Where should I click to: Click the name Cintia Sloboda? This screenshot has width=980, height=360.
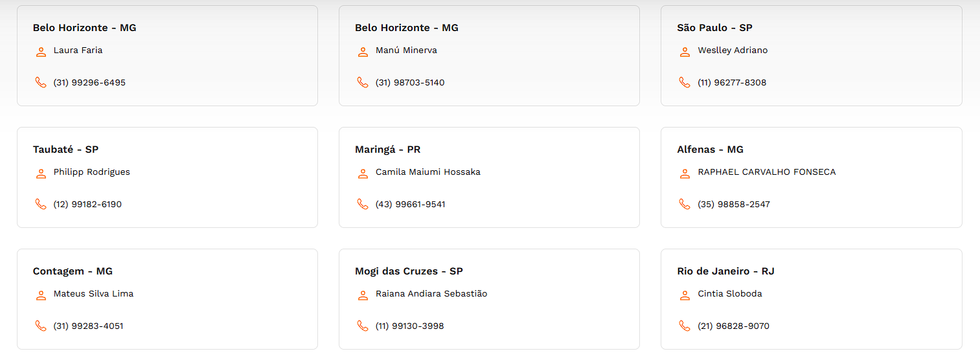point(730,294)
